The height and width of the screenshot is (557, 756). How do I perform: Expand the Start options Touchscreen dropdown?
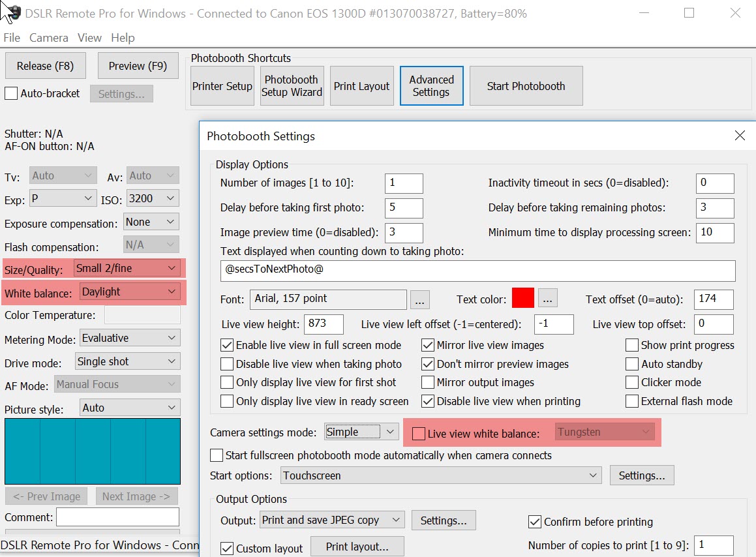(x=441, y=475)
